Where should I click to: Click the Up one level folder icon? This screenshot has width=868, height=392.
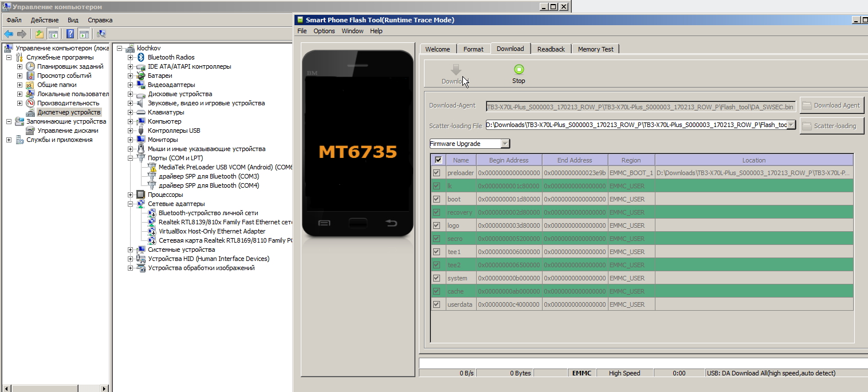tap(39, 34)
